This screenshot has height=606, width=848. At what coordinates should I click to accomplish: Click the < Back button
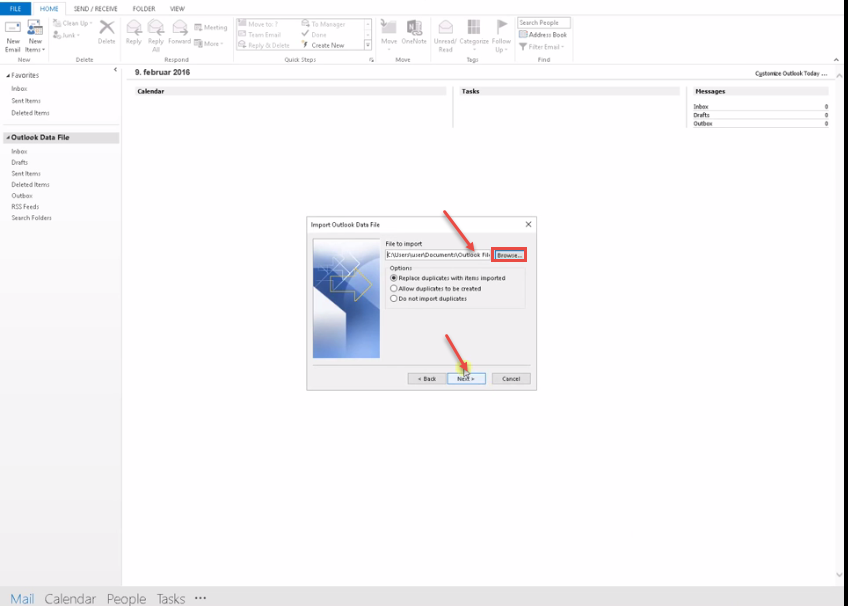[x=427, y=379]
